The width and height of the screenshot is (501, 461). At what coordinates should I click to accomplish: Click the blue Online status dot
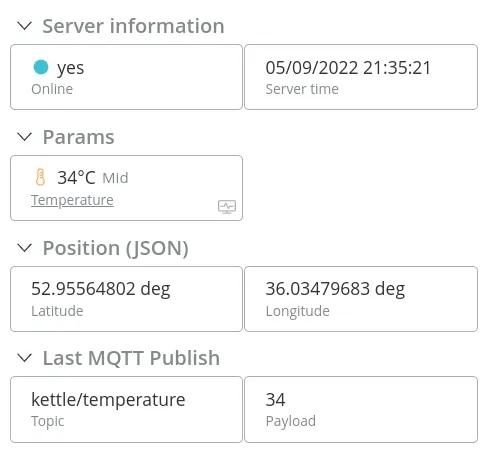(x=41, y=67)
